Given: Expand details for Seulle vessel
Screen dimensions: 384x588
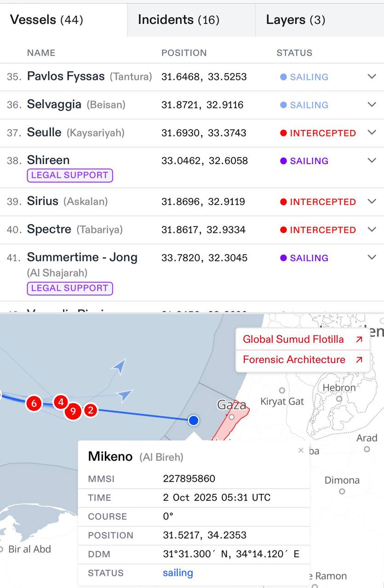Looking at the screenshot, I should point(372,133).
